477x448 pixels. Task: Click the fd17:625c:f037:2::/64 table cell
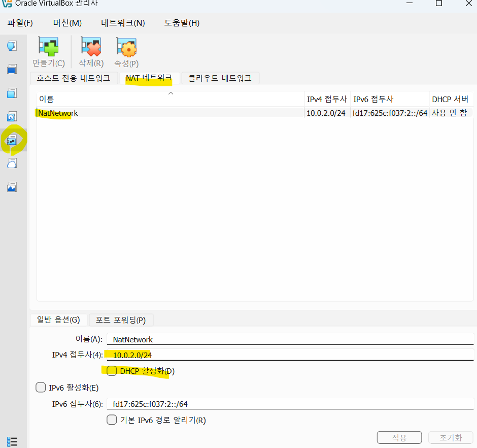point(390,113)
